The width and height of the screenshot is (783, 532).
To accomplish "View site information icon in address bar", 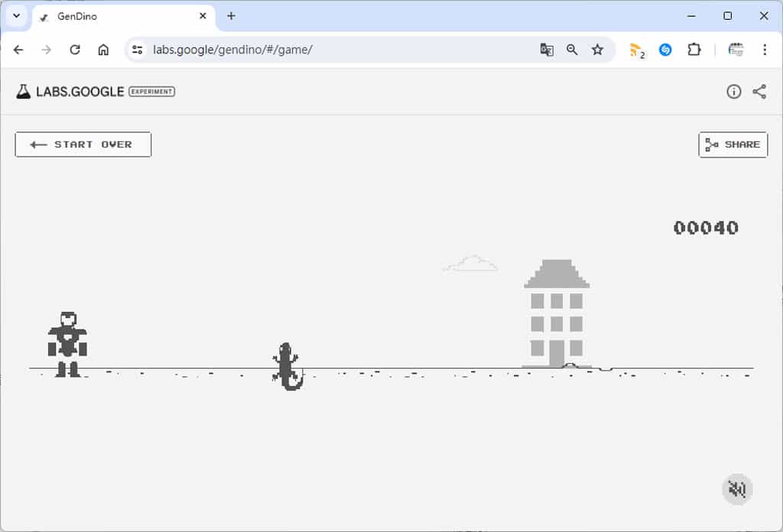I will tap(138, 50).
